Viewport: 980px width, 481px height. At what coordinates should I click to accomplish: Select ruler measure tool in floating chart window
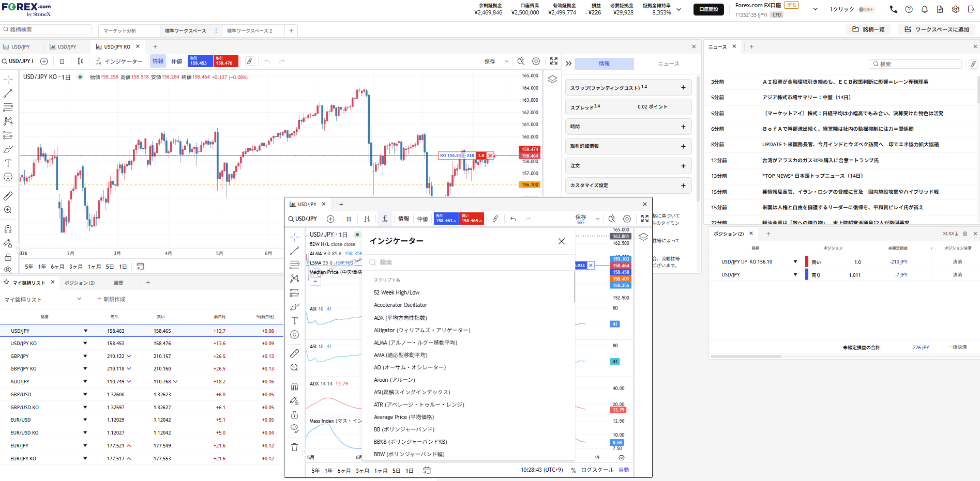click(294, 353)
